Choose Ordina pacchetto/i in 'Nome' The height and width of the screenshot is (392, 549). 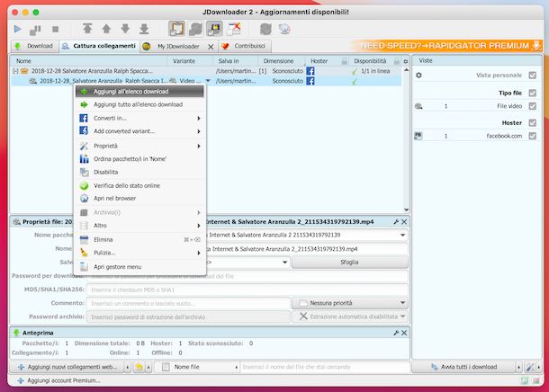[139, 159]
